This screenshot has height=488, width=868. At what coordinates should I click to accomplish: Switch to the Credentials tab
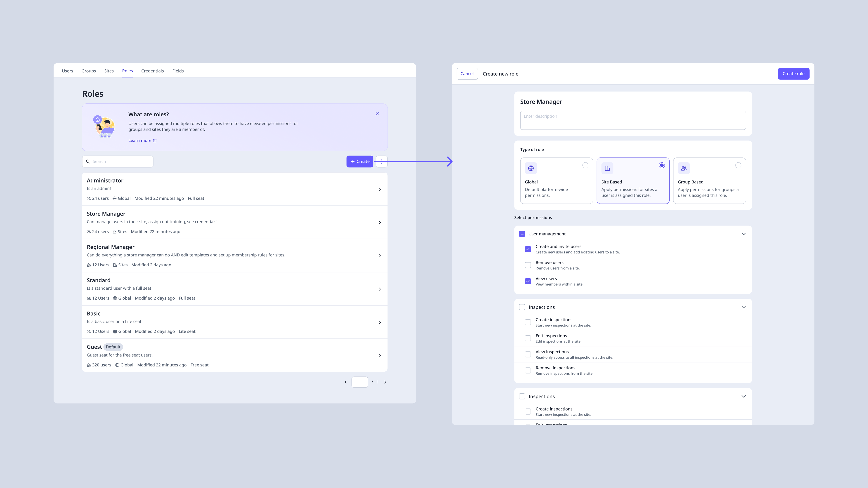[152, 71]
